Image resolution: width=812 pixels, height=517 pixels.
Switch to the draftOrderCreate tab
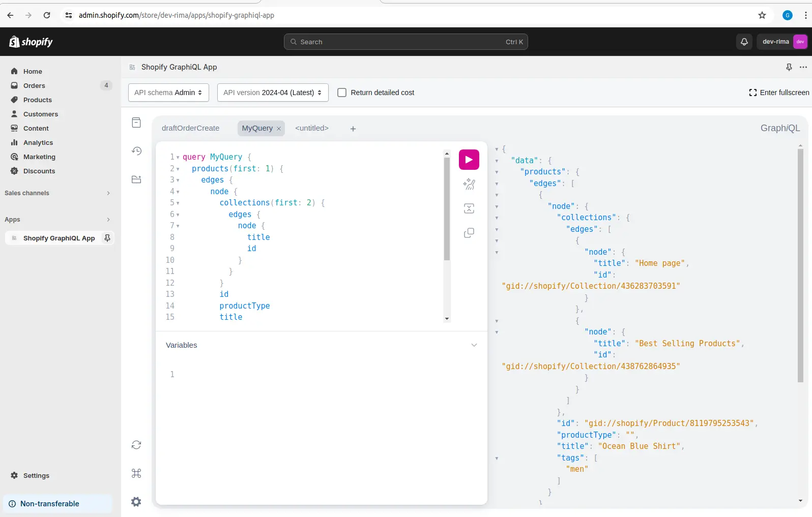pos(190,128)
